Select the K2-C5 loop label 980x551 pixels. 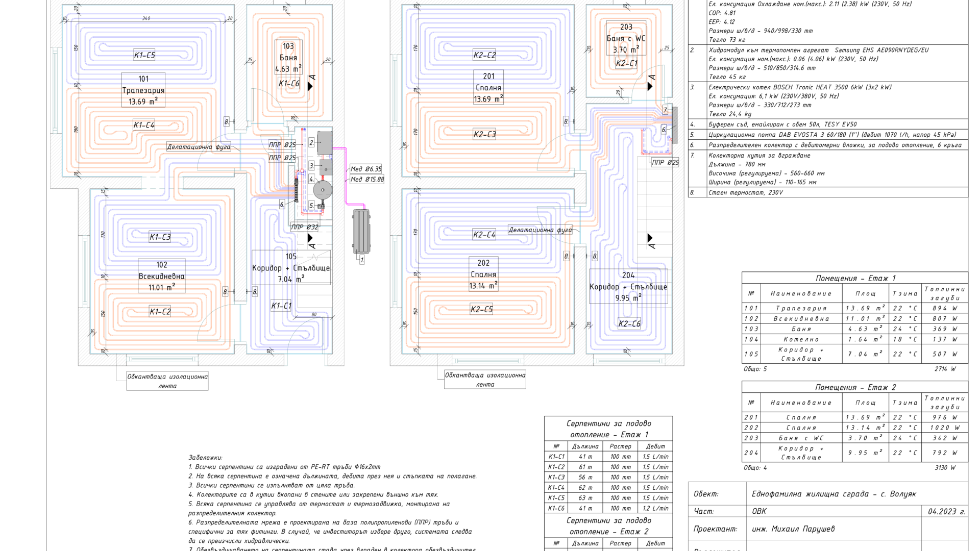click(481, 309)
